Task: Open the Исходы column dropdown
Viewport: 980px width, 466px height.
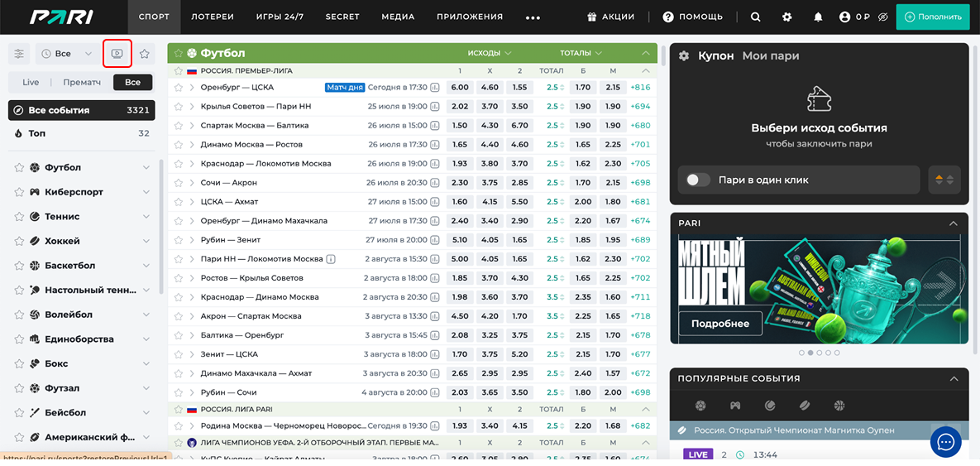Action: tap(490, 53)
